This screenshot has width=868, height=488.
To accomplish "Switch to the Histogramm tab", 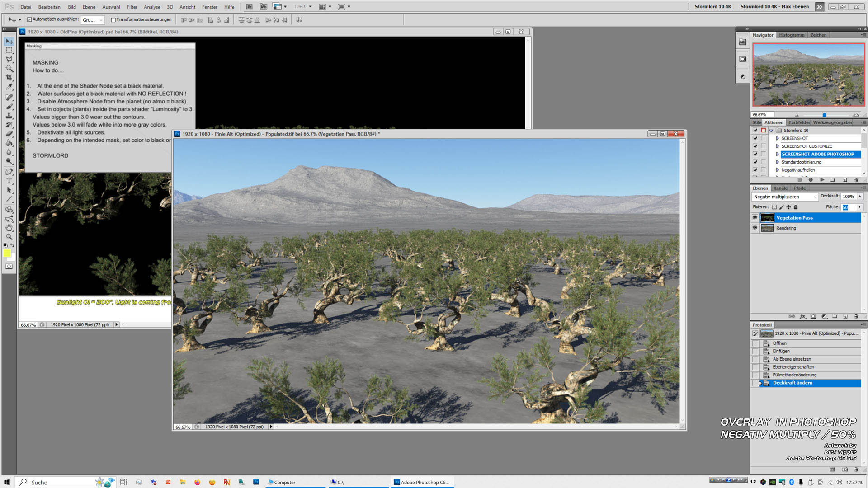I will (792, 35).
